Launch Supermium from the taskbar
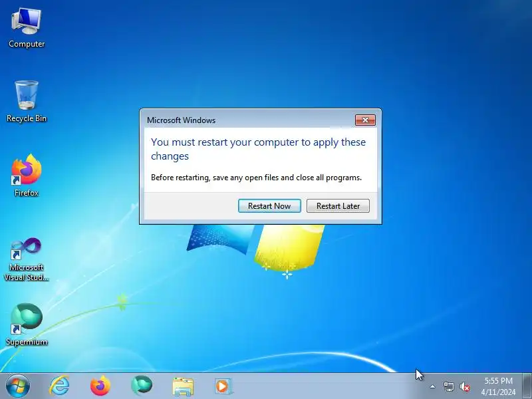The height and width of the screenshot is (399, 532). click(142, 386)
